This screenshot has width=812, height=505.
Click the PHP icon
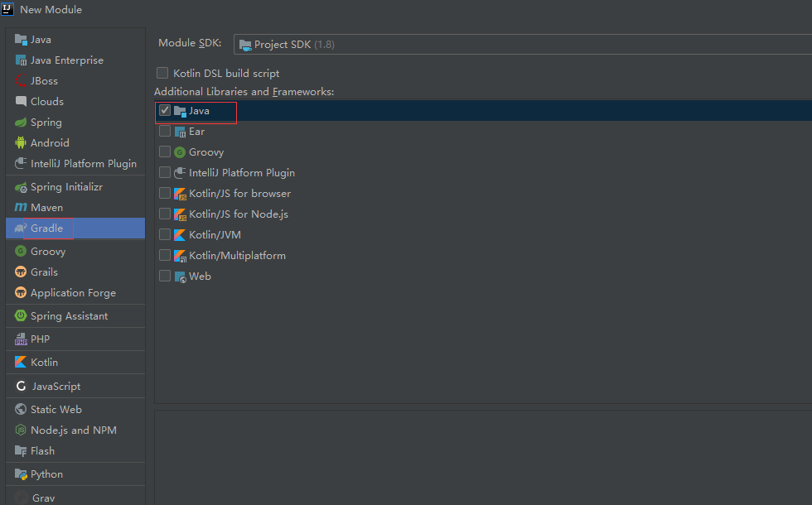(x=21, y=339)
